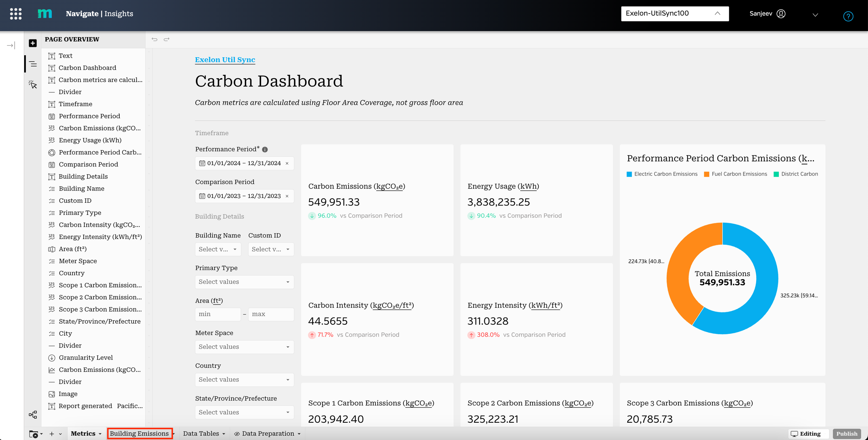Redo the last action
The height and width of the screenshot is (440, 868).
click(x=166, y=39)
